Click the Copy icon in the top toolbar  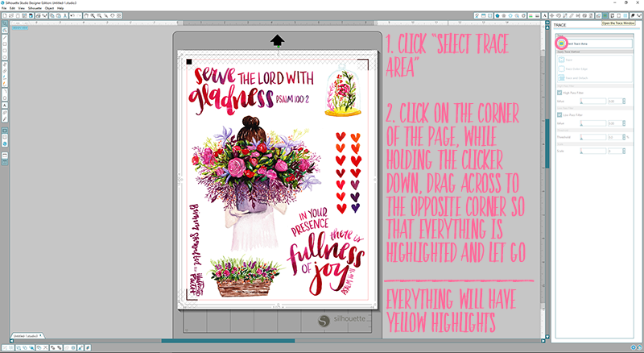pyautogui.click(x=52, y=15)
